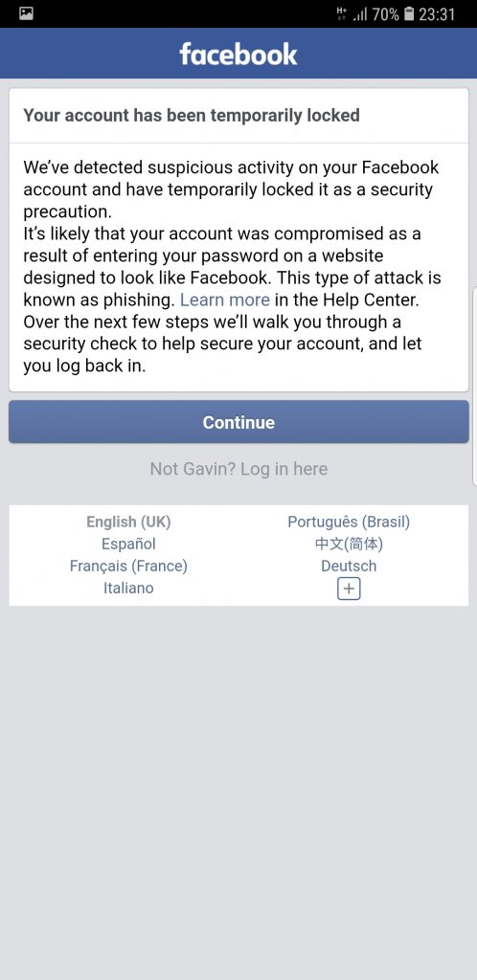Click Not Gavin? Log in here
Viewport: 477px width, 980px height.
click(x=238, y=469)
